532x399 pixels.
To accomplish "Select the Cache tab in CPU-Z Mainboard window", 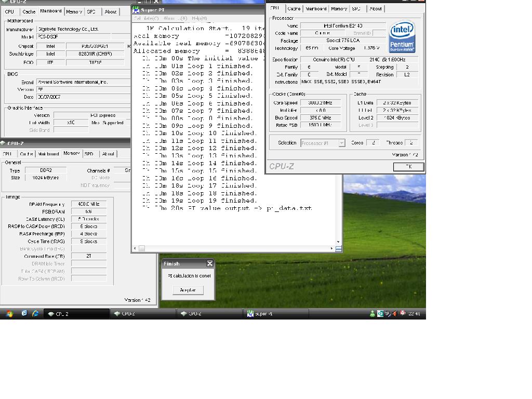I will 29,11.
